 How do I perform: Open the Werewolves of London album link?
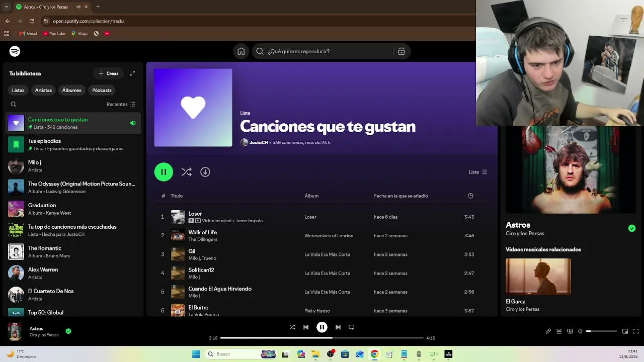point(329,236)
